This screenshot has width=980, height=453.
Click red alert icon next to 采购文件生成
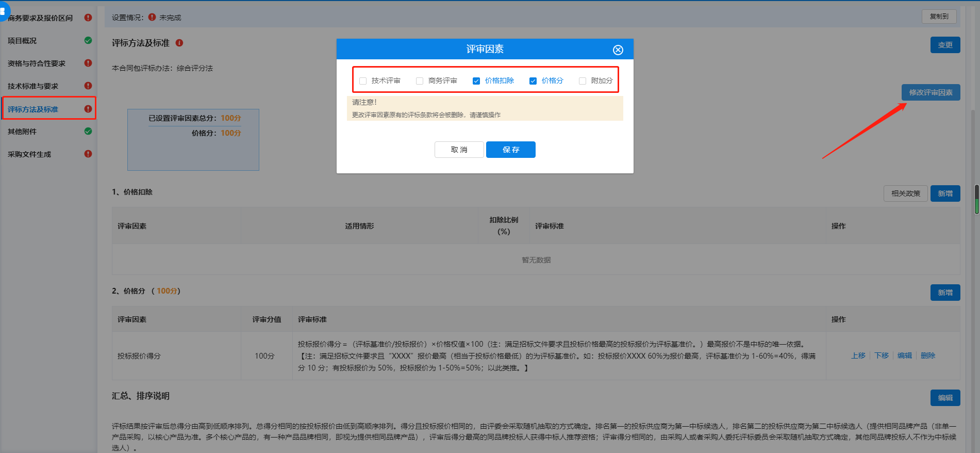[88, 154]
